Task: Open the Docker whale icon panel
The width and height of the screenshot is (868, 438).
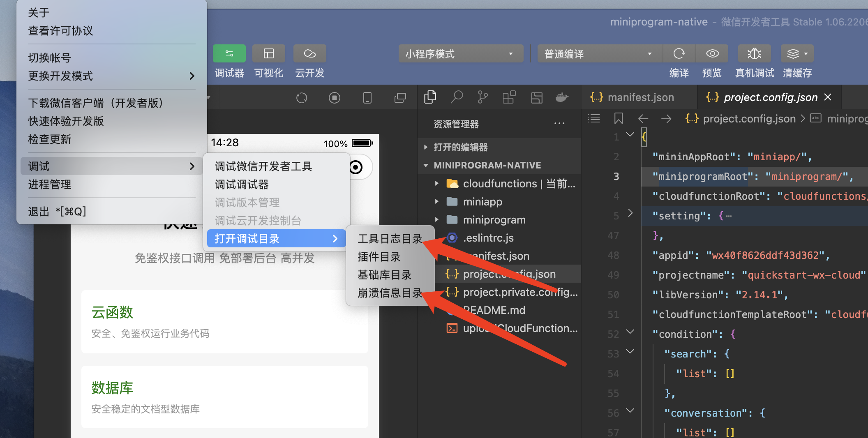Action: click(x=562, y=97)
